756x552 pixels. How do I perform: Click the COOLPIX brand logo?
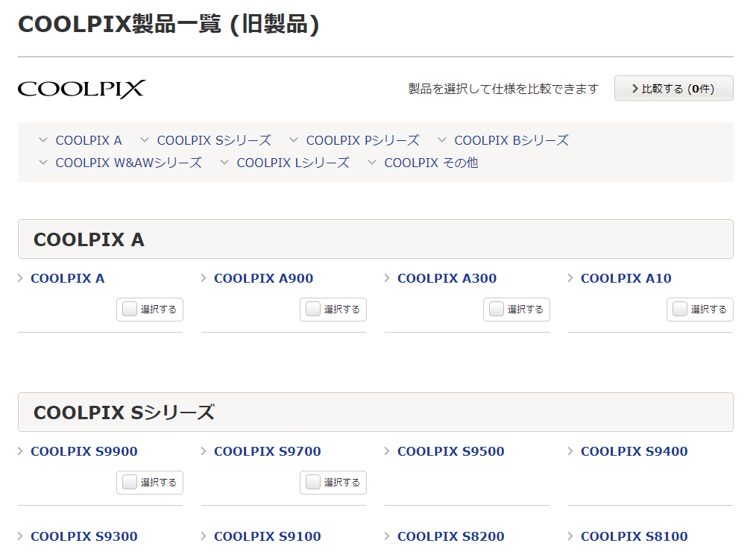coord(81,89)
